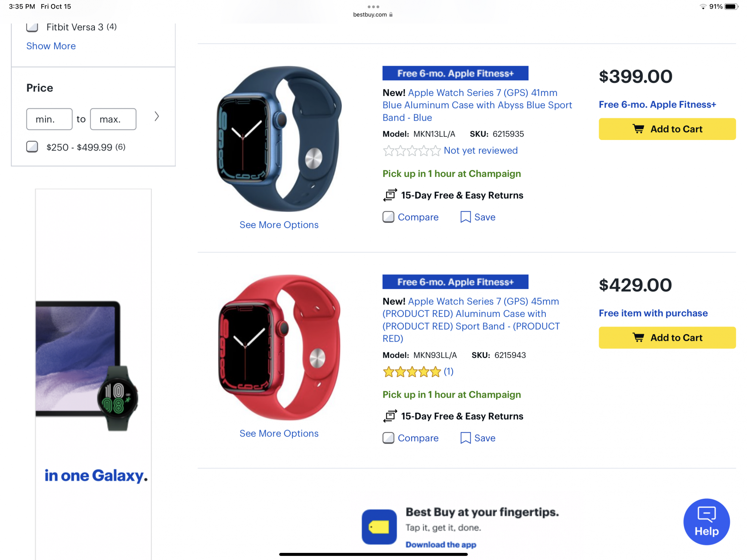Click the Save bookmark icon for blue watch
The height and width of the screenshot is (560, 747).
[465, 217]
